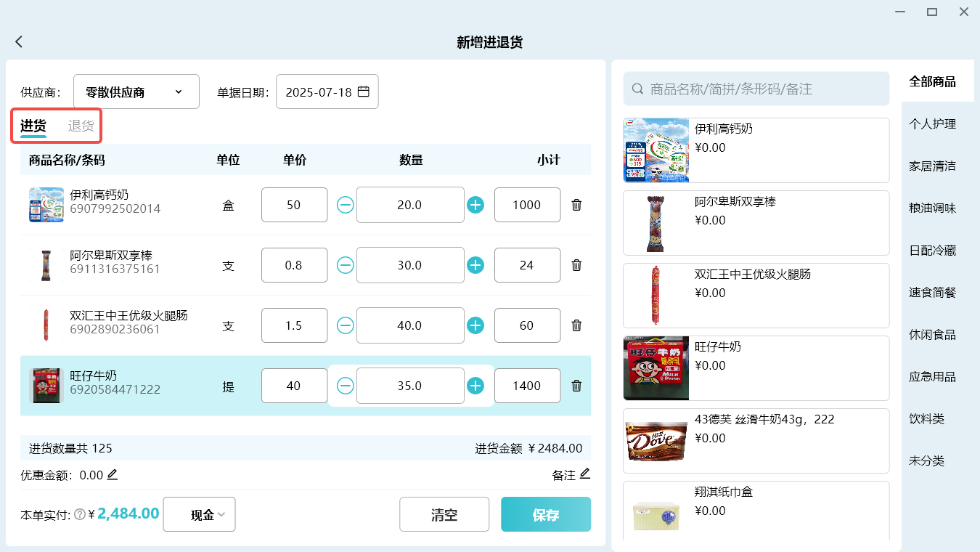Increase quantity of 旺仔牛奶
This screenshot has width=980, height=552.
tap(475, 386)
